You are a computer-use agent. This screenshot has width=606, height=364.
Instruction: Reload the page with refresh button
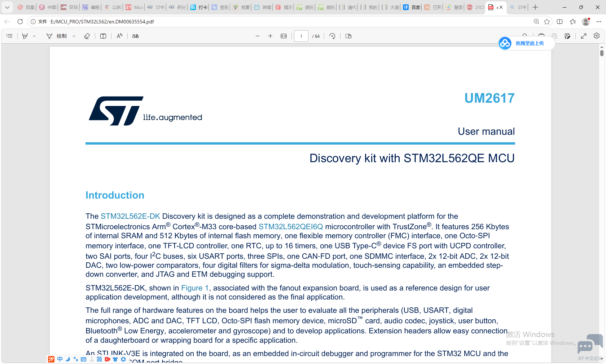click(20, 22)
